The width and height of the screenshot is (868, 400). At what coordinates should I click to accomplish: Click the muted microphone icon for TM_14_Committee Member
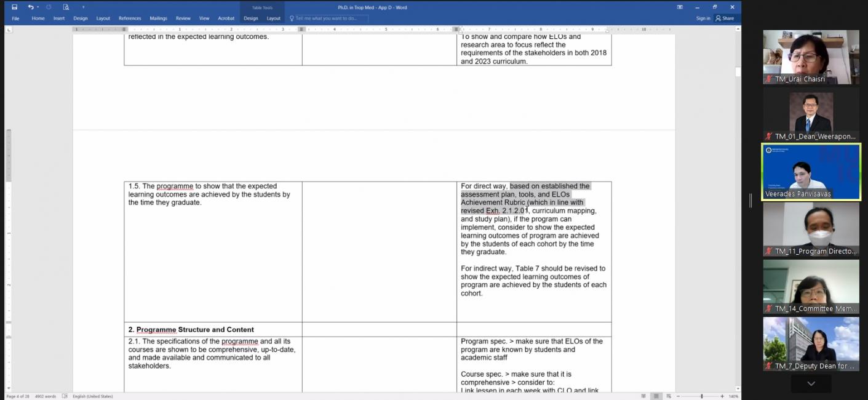(769, 308)
